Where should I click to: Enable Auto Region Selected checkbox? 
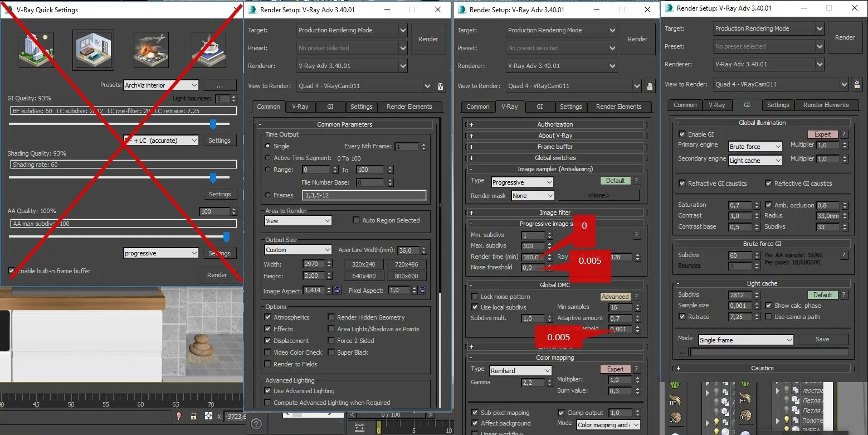point(356,220)
